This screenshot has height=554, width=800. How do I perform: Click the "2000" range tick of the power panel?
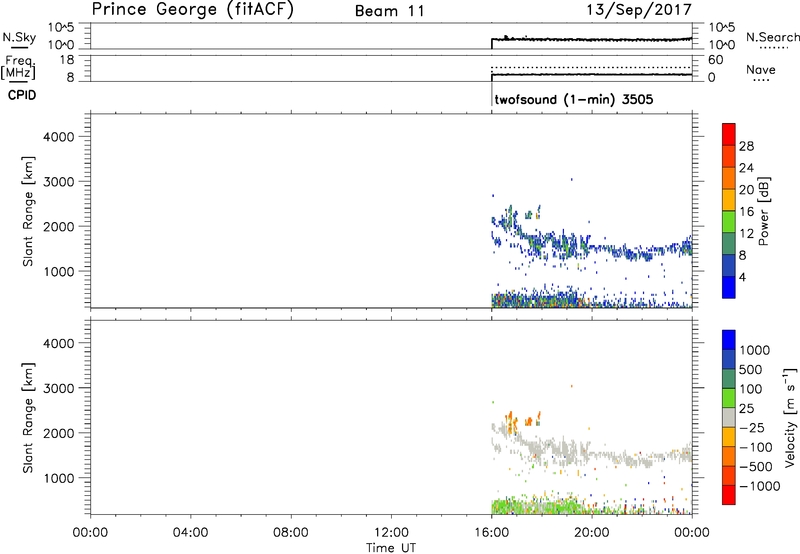(59, 226)
